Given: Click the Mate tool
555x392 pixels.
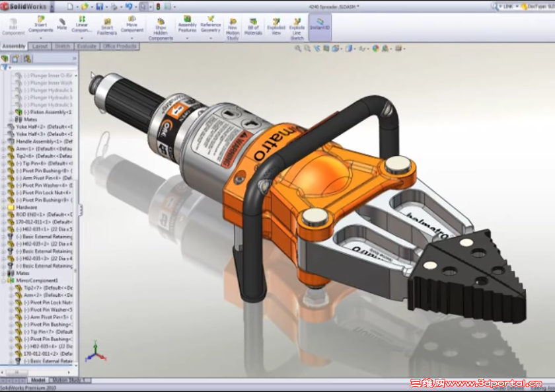Looking at the screenshot, I should click(x=62, y=24).
